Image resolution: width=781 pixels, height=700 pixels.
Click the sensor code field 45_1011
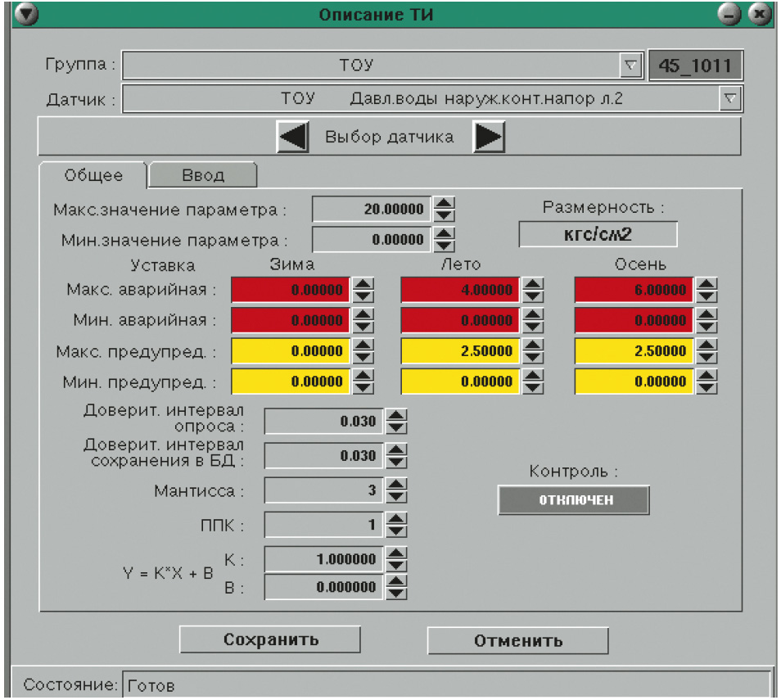click(695, 65)
